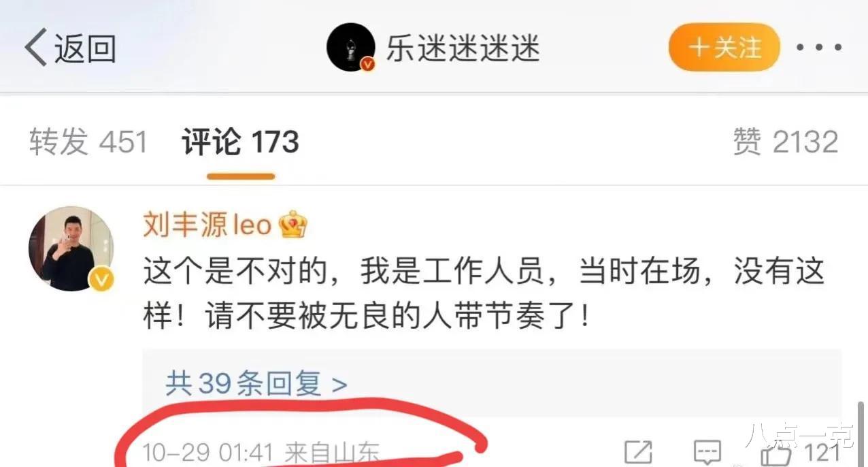Open 刘丰源leo username link
The image size is (868, 467).
(x=207, y=225)
